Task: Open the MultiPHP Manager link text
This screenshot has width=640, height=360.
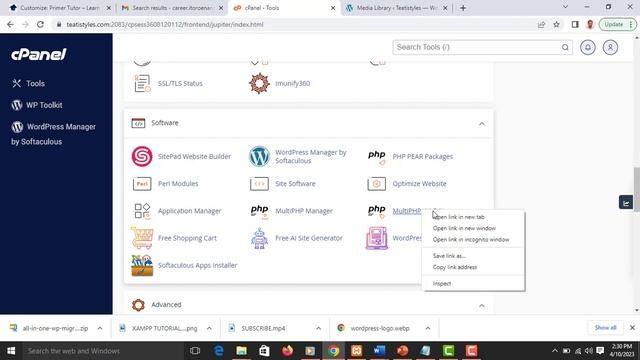Action: (304, 211)
